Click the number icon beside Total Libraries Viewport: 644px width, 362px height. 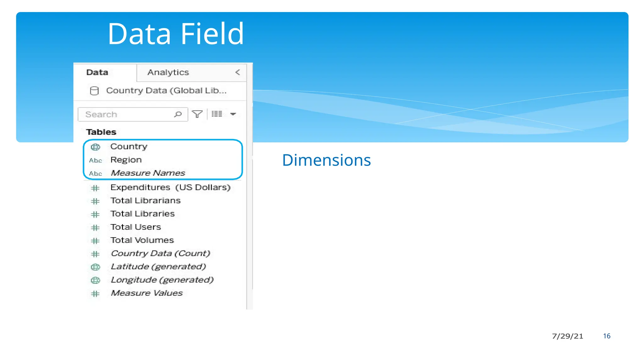[95, 215]
